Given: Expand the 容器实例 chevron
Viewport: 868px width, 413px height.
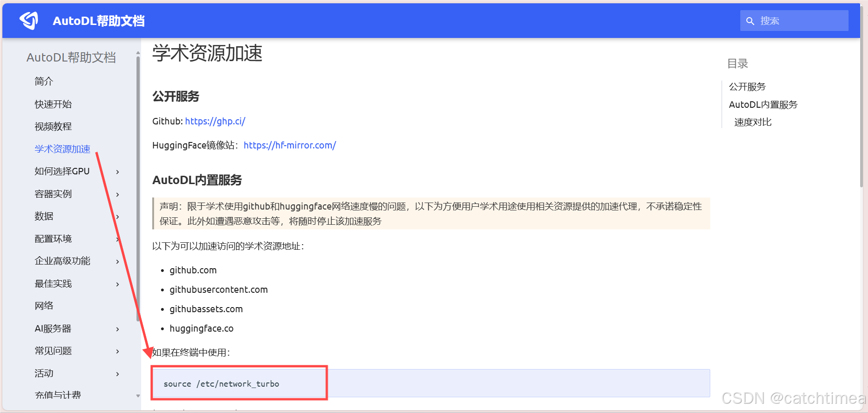Looking at the screenshot, I should pyautogui.click(x=118, y=195).
